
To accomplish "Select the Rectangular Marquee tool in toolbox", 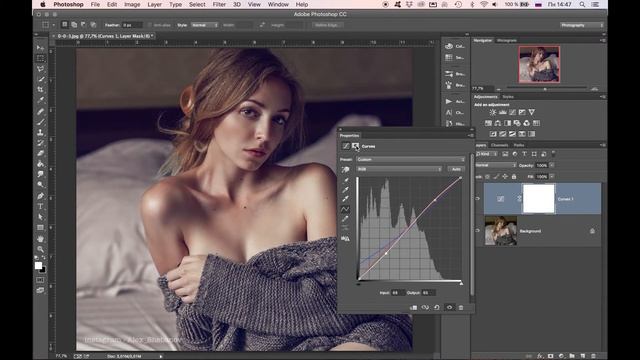I will pyautogui.click(x=40, y=58).
